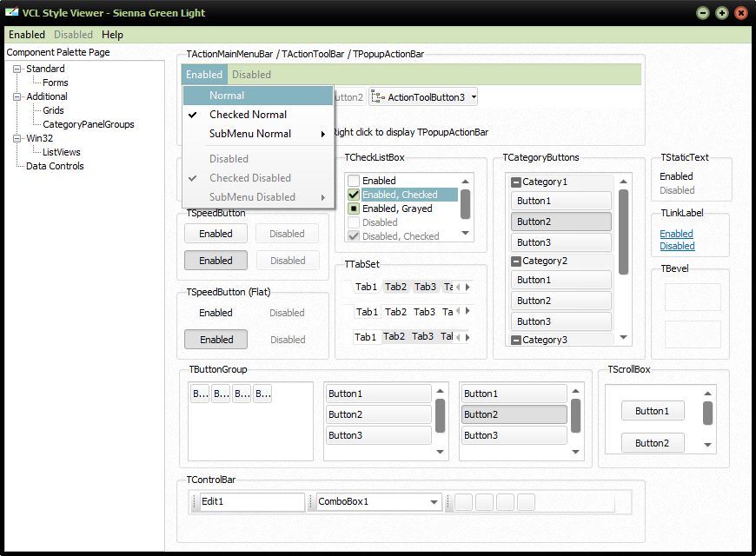
Task: Click Button1 under Category2
Action: [561, 280]
